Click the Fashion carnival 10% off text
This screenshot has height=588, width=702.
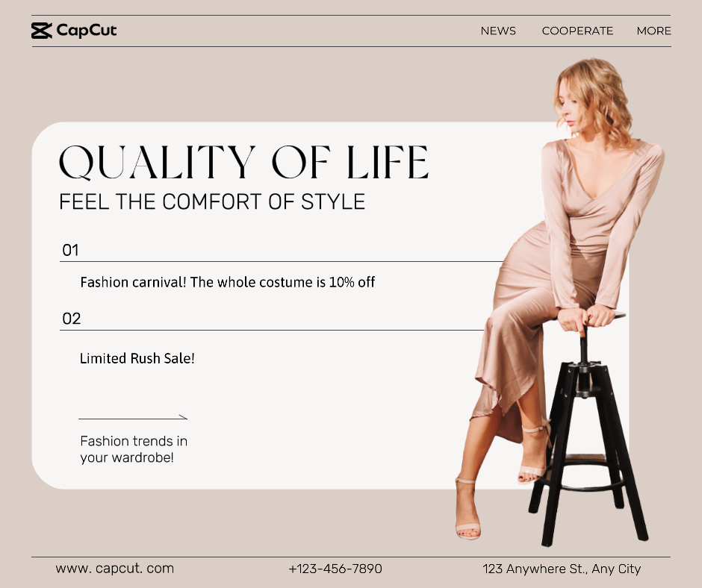pos(228,282)
